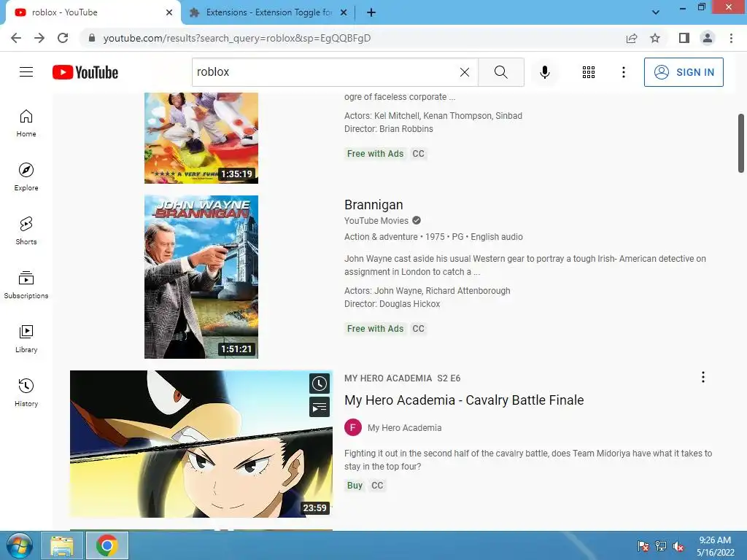Open My Hero Academia - Cavalry Battle Finale title
The image size is (747, 560).
[x=464, y=400]
